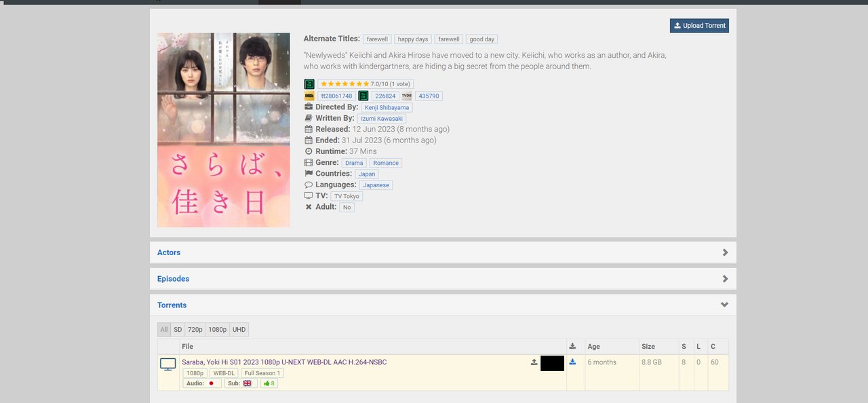Click the X icon beside Adult
Viewport: 868px width, 403px height.
click(309, 207)
